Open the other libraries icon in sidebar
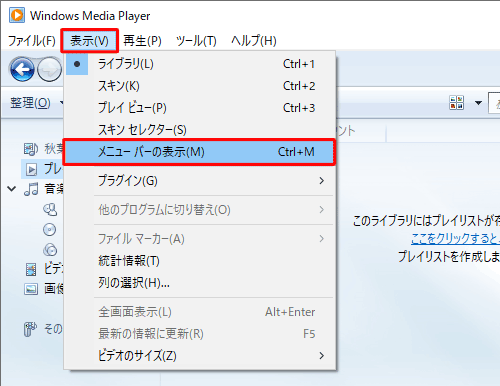Viewport: 500px width, 386px height. [30, 329]
